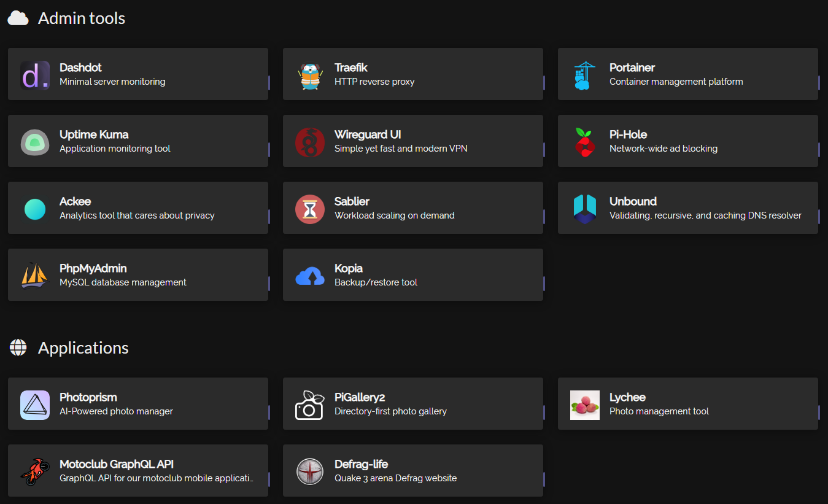The width and height of the screenshot is (828, 504).
Task: Open the Lychee title link
Action: [x=627, y=397]
